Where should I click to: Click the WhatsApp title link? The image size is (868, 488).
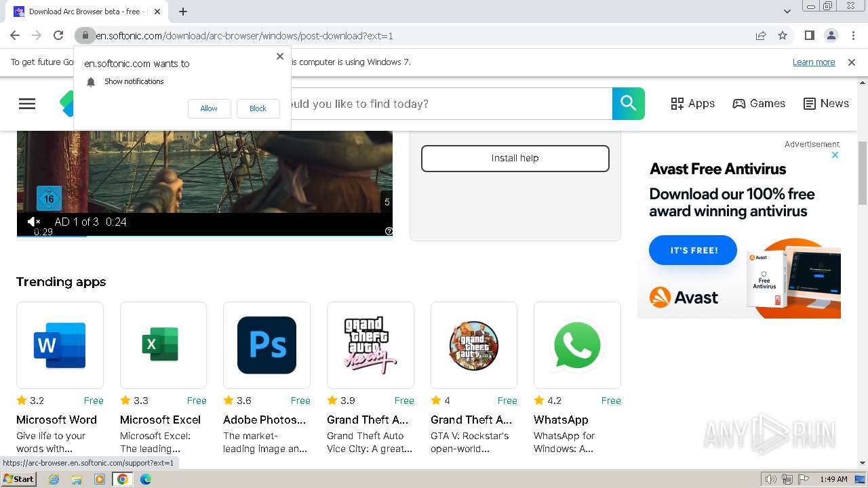tap(561, 420)
